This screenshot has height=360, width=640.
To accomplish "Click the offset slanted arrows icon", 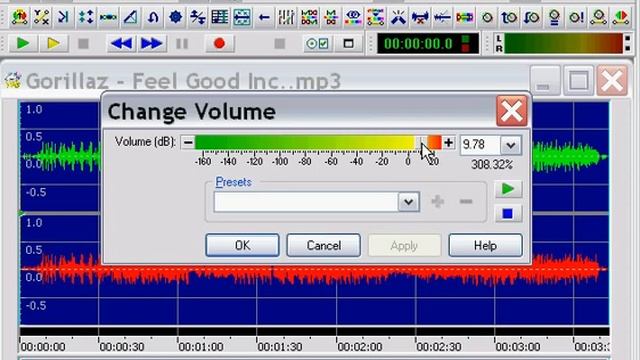I will pyautogui.click(x=198, y=17).
